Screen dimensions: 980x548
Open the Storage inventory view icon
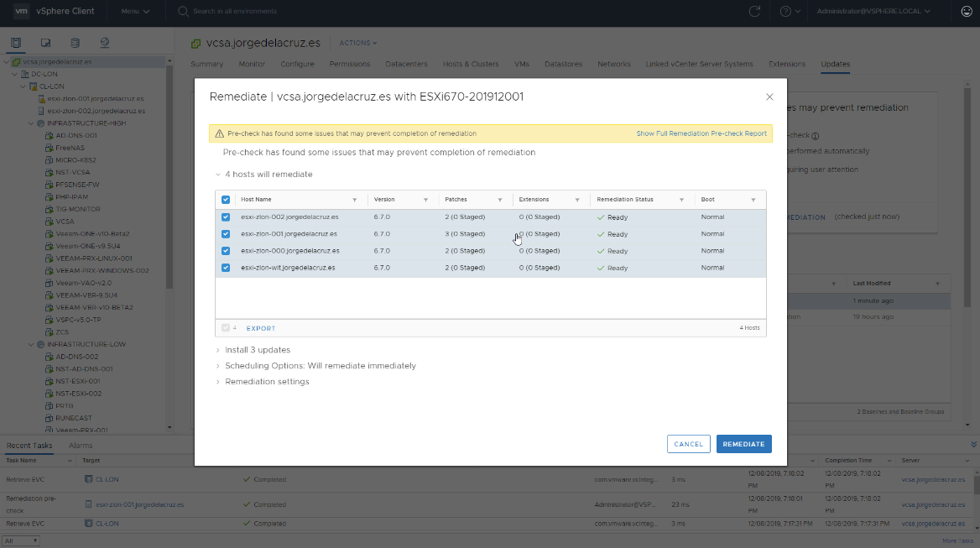click(x=75, y=43)
